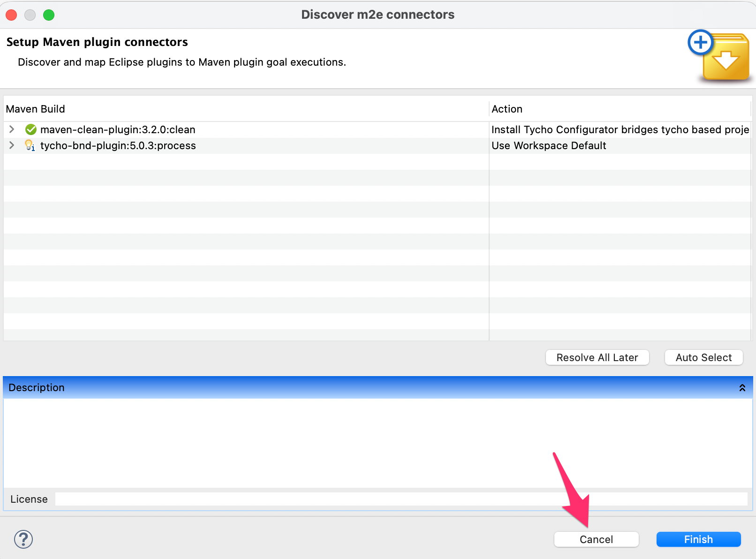Click the Description section header bar
The height and width of the screenshot is (559, 756).
[x=378, y=388]
